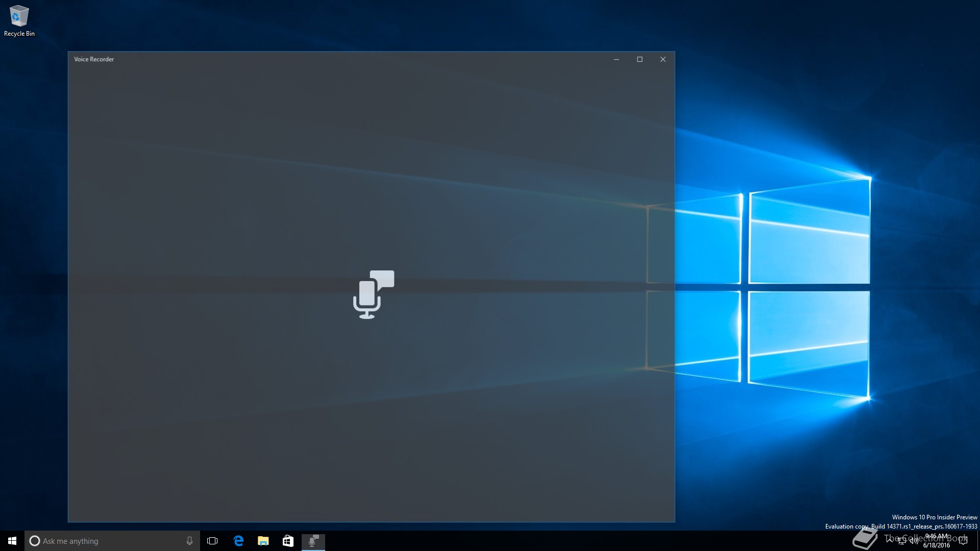The height and width of the screenshot is (551, 980).
Task: Open the Windows Start menu
Action: [12, 541]
